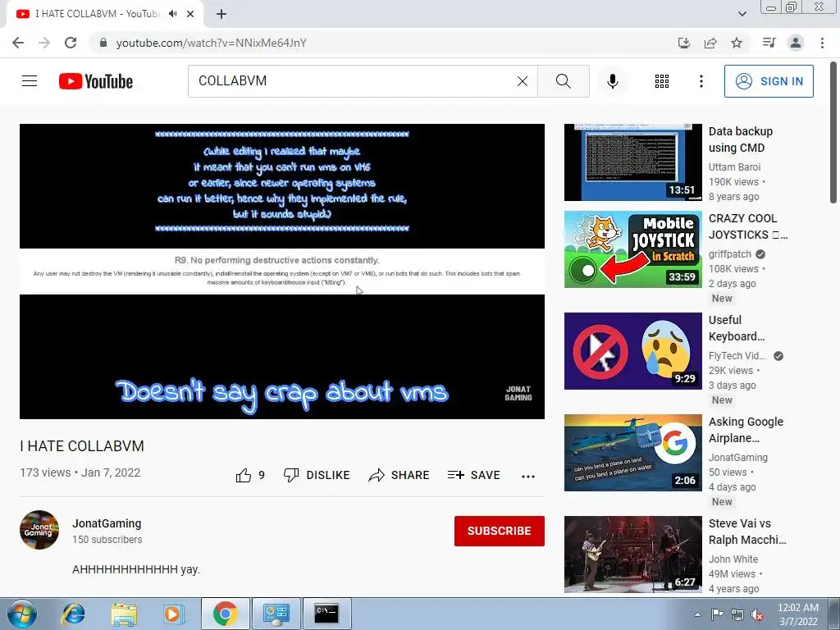
Task: Mute the tab using the speaker icon
Action: tap(172, 14)
